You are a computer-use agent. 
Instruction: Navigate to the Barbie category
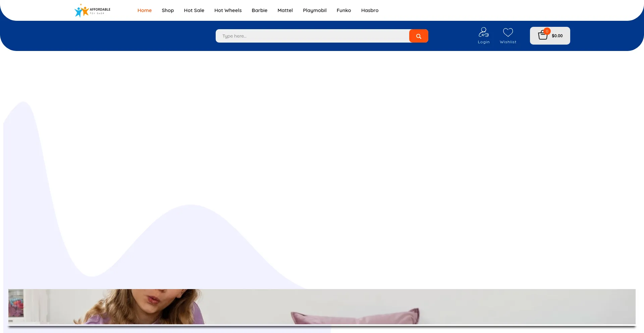pos(259,10)
